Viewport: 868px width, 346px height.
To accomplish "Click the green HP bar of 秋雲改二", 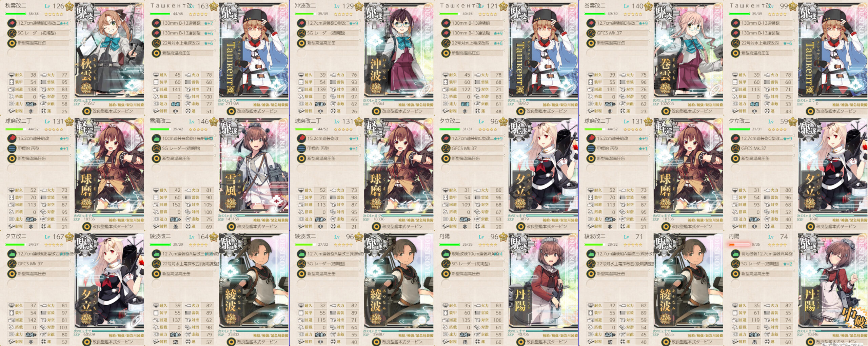I will click(x=16, y=14).
